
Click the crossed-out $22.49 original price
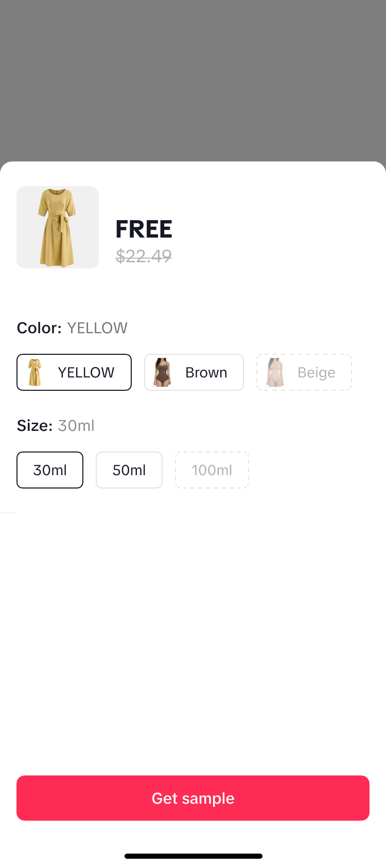[x=144, y=256]
